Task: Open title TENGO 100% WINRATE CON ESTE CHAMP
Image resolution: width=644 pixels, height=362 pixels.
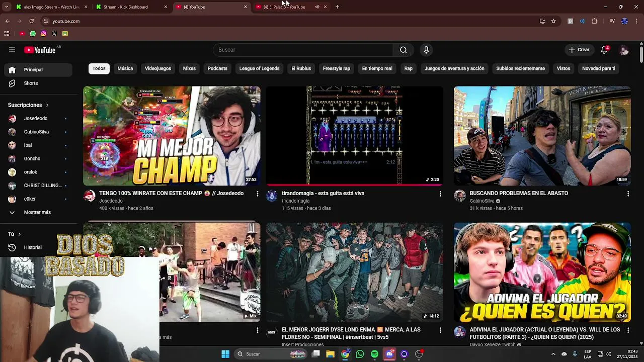Action: (x=171, y=194)
